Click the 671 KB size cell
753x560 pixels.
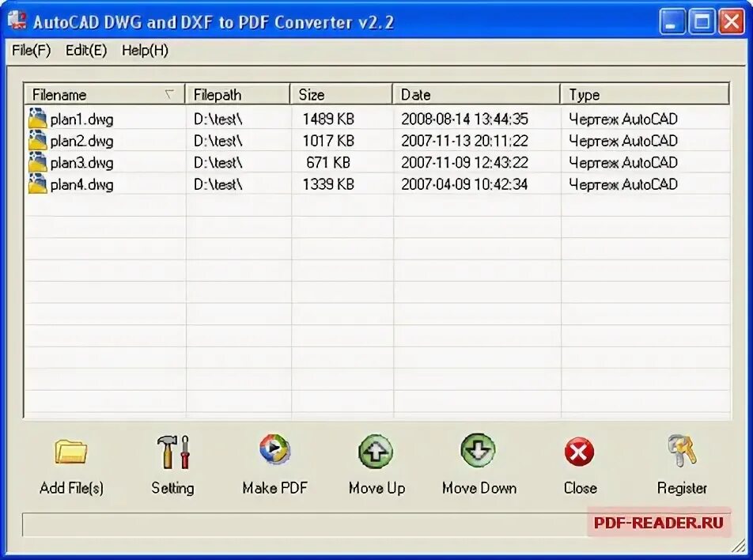pos(328,162)
